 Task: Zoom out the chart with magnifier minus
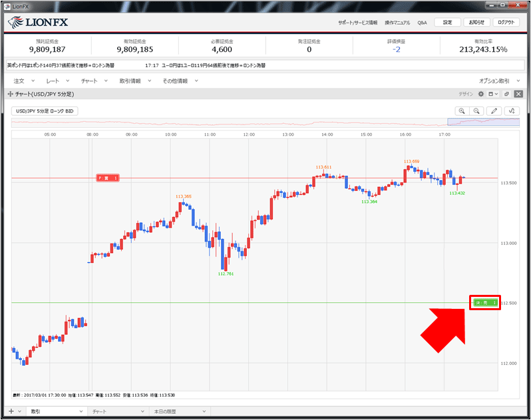[x=476, y=110]
